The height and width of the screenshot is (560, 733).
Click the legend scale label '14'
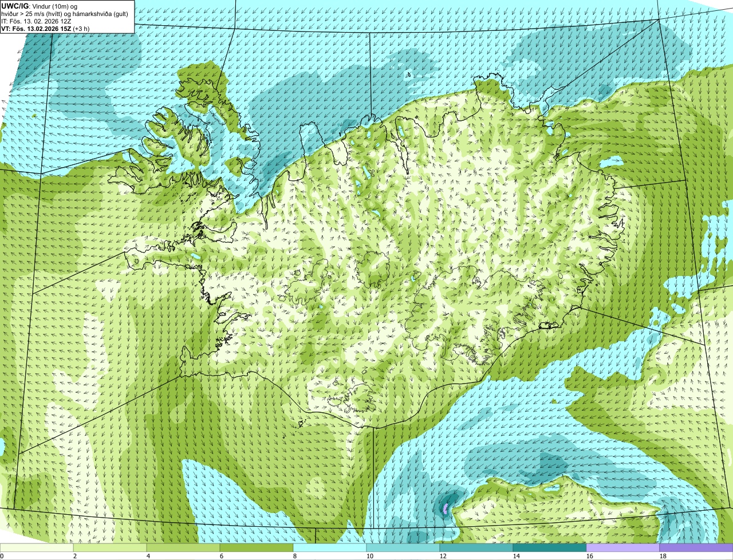pyautogui.click(x=517, y=556)
